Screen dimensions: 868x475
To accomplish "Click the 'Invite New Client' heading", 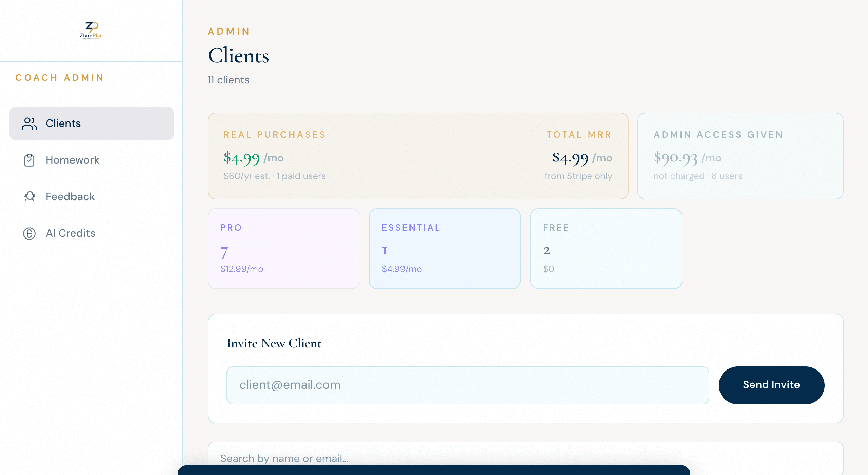I will click(x=274, y=343).
